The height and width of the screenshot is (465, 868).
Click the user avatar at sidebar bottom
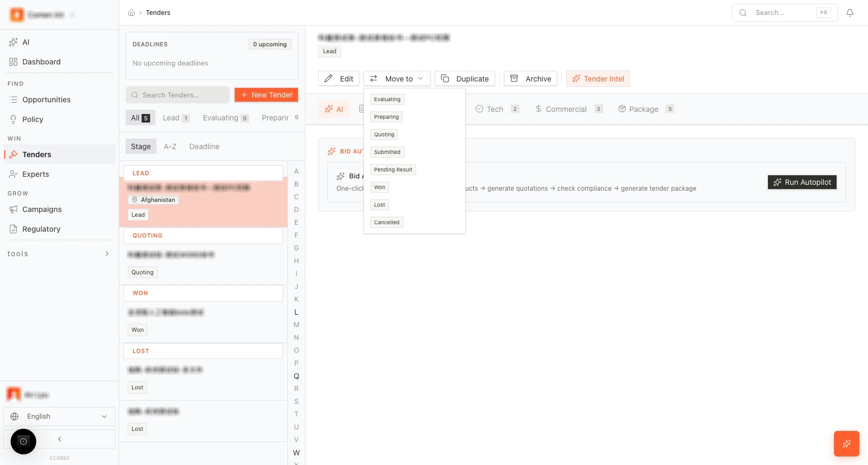pyautogui.click(x=14, y=394)
